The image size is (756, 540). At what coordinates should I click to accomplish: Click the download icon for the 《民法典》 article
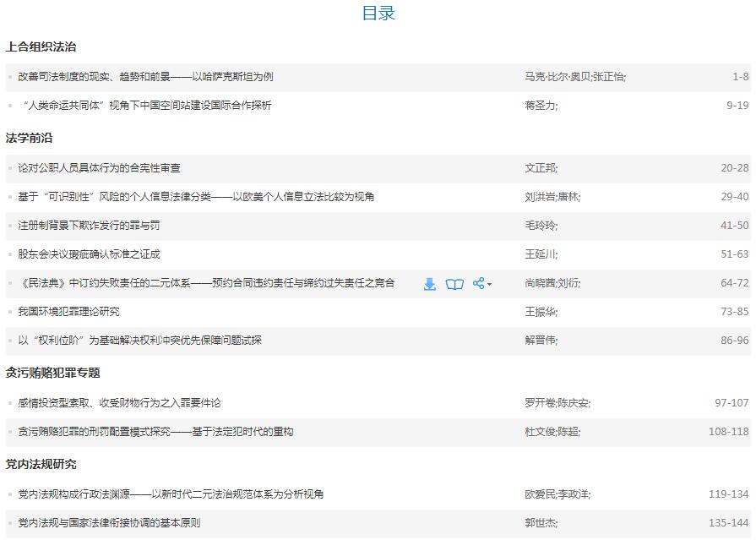coord(429,284)
